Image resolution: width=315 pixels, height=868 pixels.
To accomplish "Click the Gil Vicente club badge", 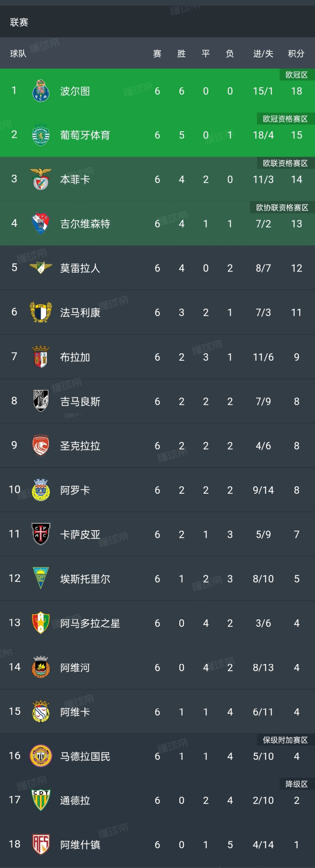I will click(41, 223).
